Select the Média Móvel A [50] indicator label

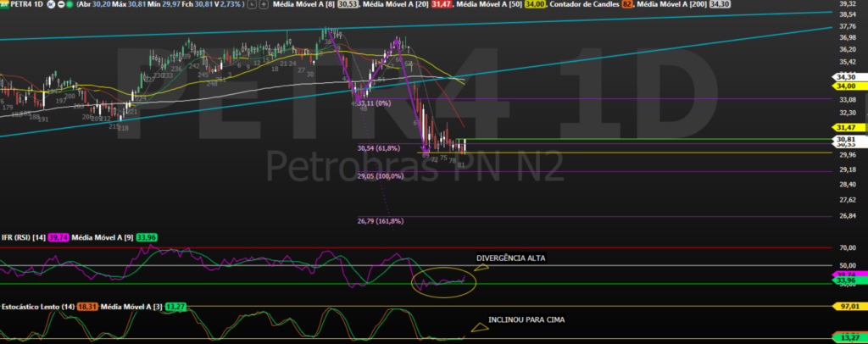[487, 4]
